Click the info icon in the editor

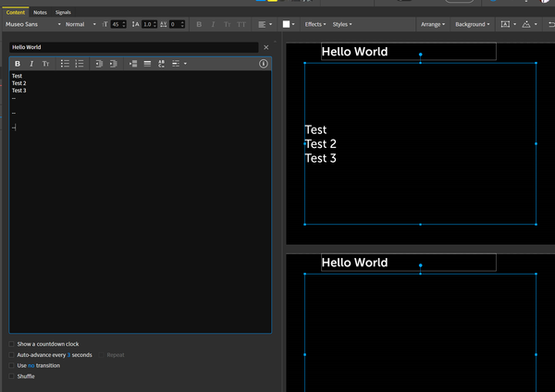(x=264, y=64)
